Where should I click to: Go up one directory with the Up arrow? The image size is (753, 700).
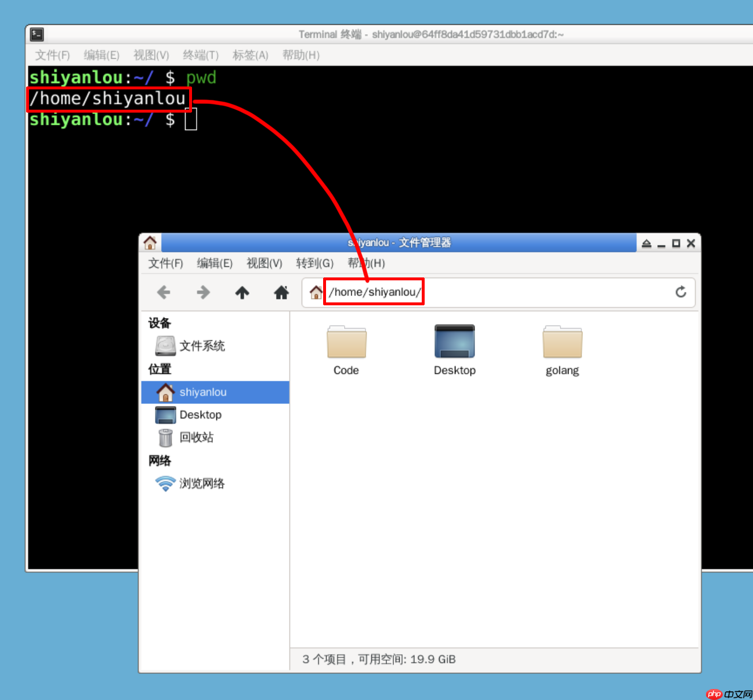pyautogui.click(x=242, y=293)
